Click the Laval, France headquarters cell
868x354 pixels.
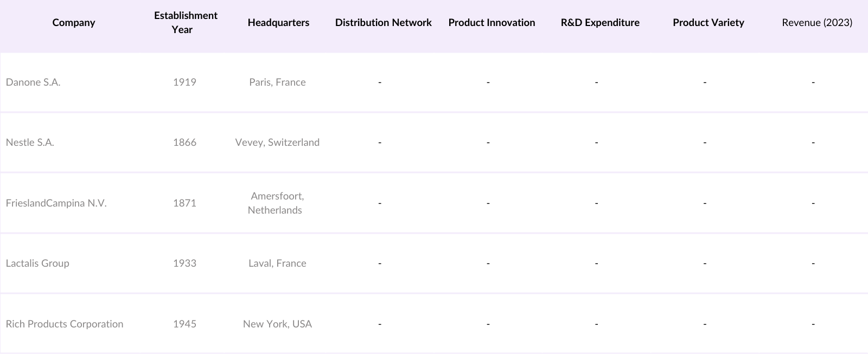click(x=277, y=263)
